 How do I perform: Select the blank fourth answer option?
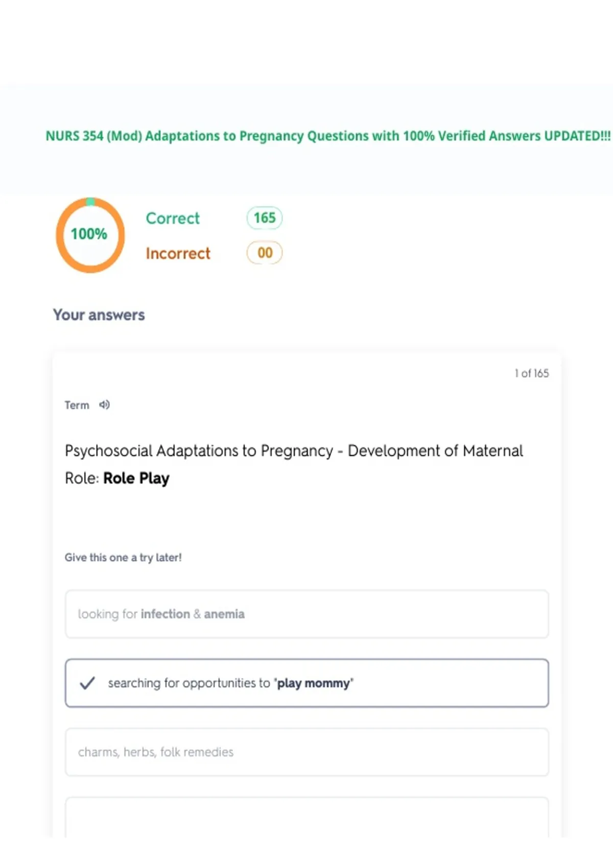307,817
